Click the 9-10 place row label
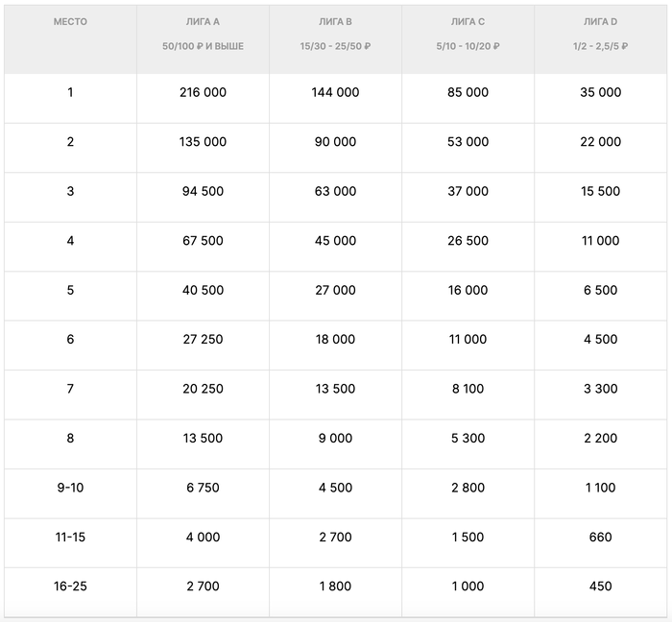Screen dimensions: 672x622 tap(70, 488)
